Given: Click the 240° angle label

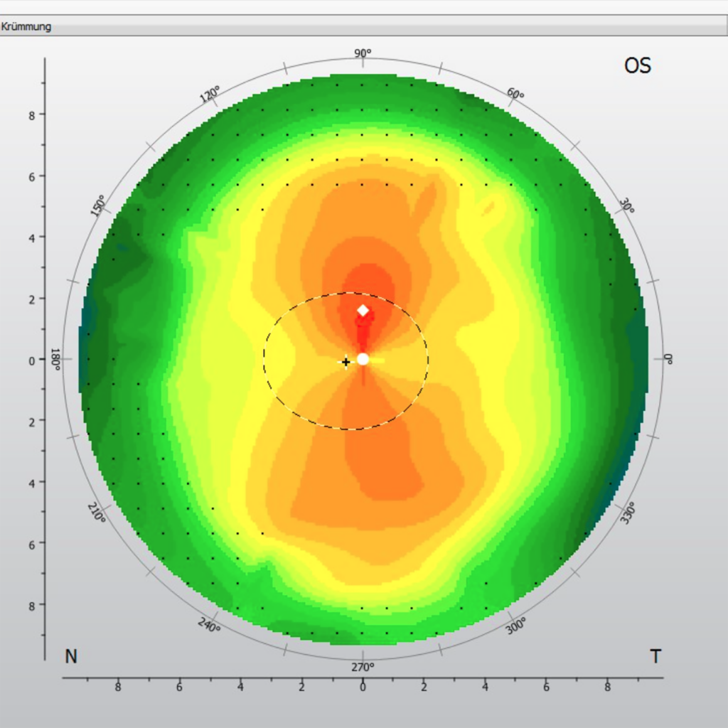Looking at the screenshot, I should 209,626.
